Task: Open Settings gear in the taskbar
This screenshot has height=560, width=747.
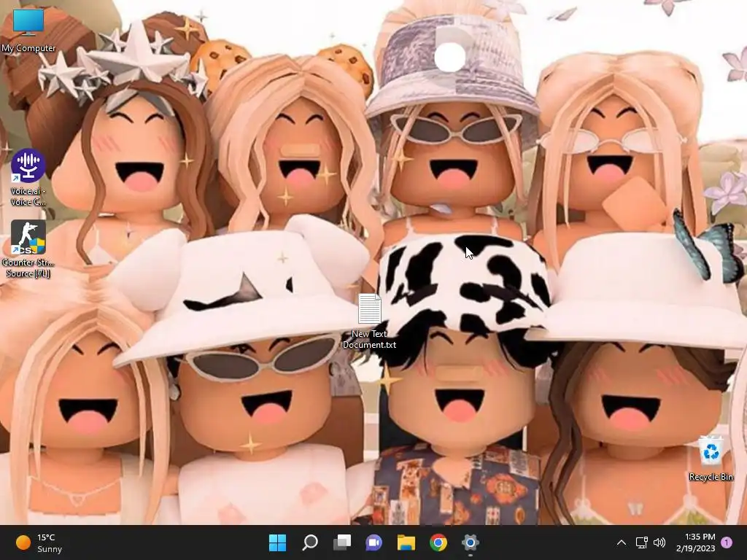Action: (x=471, y=542)
